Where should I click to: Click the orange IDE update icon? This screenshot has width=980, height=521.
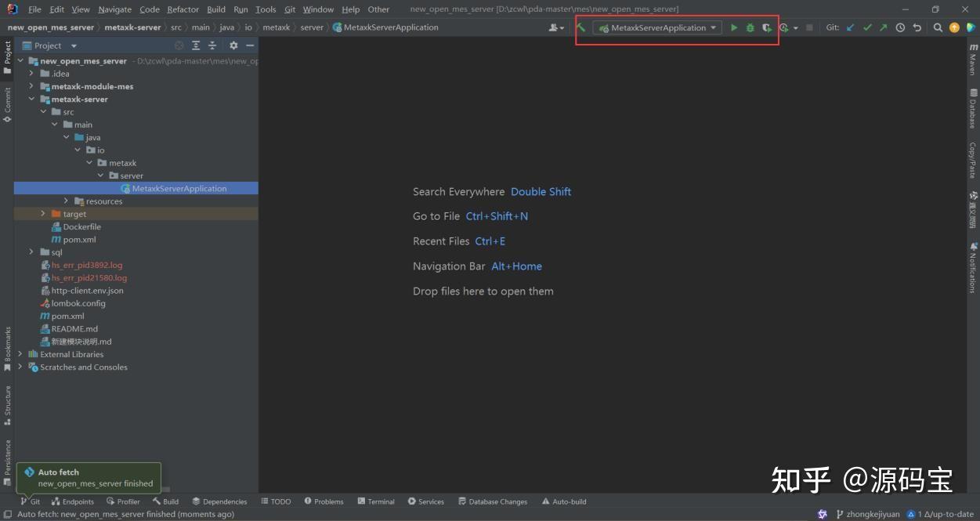click(x=954, y=27)
